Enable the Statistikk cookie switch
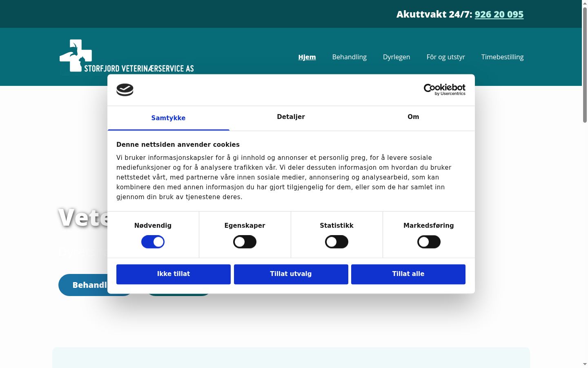 pos(336,242)
